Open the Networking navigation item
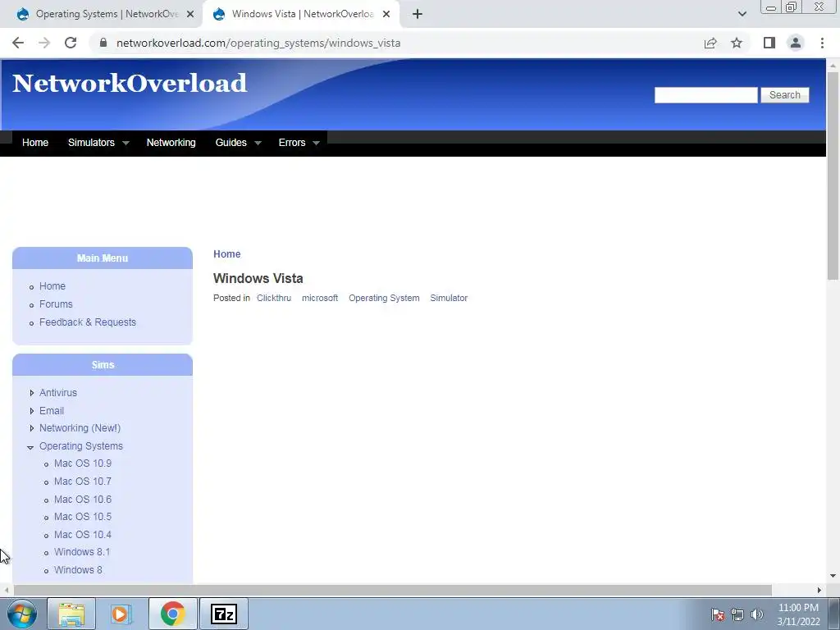 click(x=171, y=143)
